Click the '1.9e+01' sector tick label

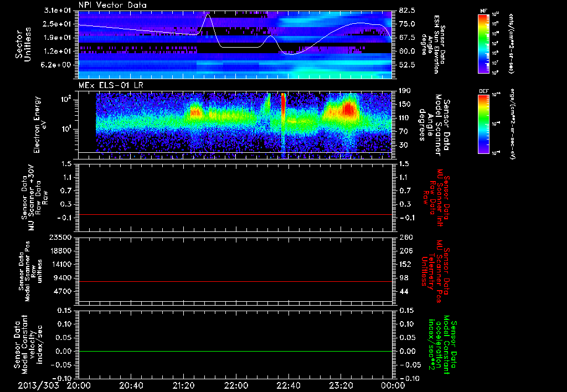[58, 38]
